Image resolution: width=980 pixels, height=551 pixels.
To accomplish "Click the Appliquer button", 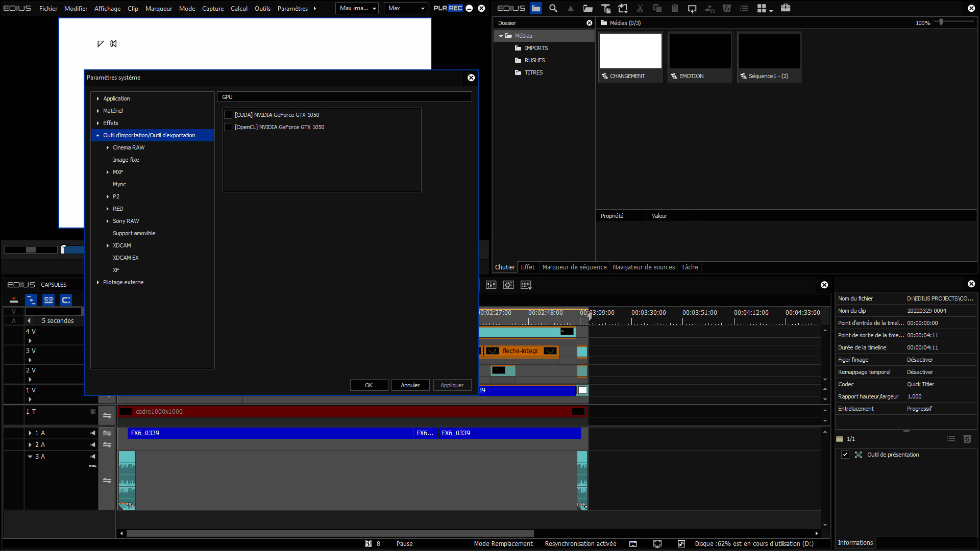I will [x=452, y=385].
